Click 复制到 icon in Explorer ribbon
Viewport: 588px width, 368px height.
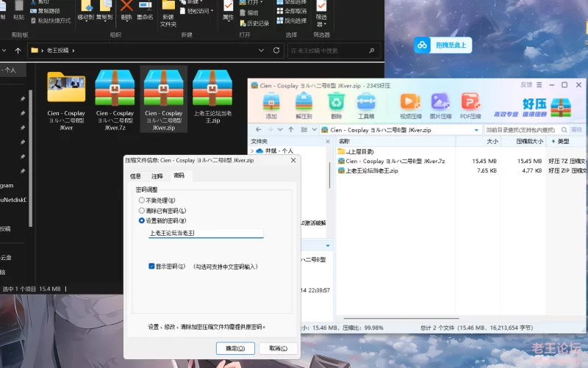[104, 7]
